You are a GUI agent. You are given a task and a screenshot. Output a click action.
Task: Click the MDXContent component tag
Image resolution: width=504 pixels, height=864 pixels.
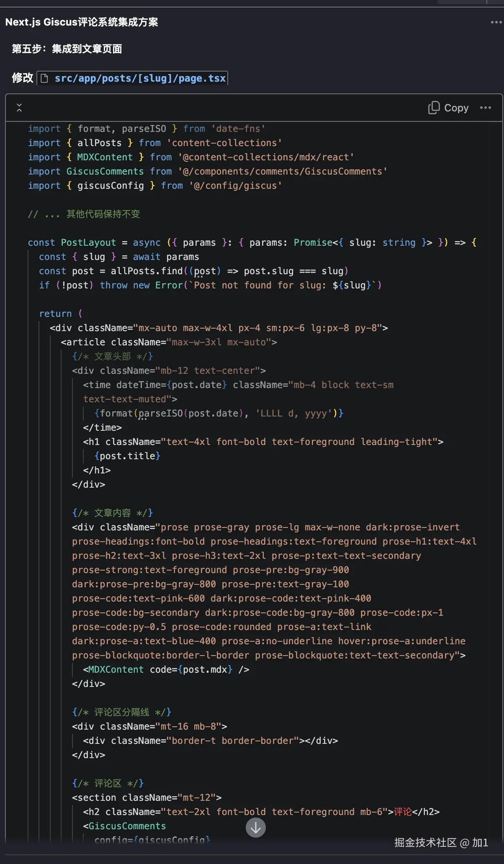166,669
